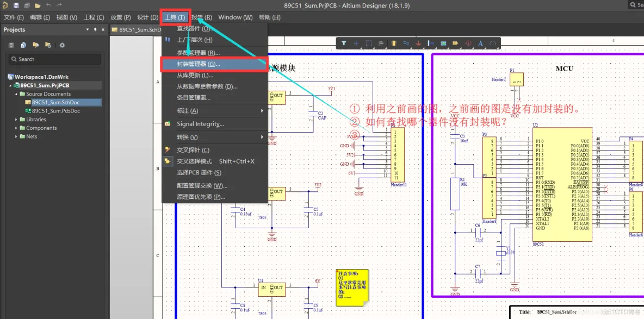Click the Save All icon in title bar

(27, 5)
